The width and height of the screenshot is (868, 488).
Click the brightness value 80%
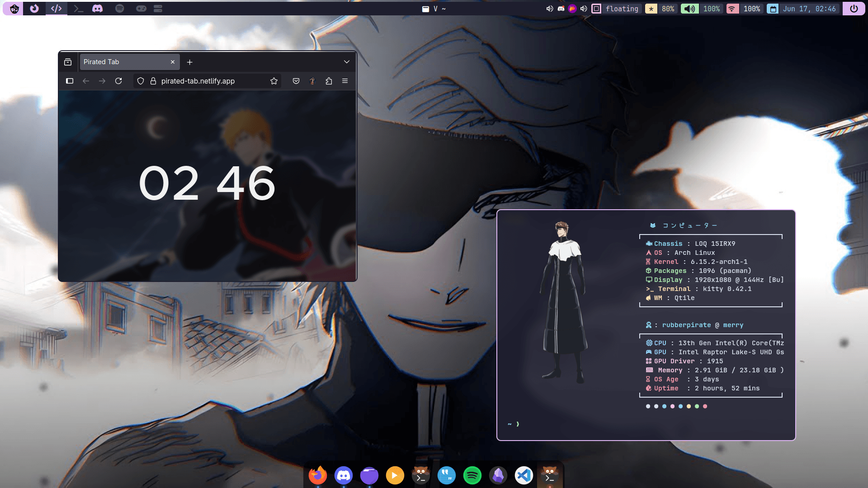pyautogui.click(x=668, y=9)
